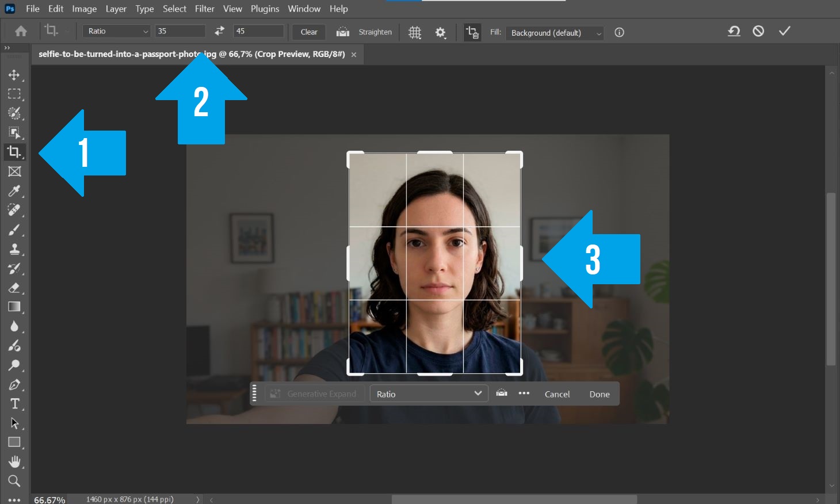Viewport: 840px width, 504px height.
Task: Select the Move tool
Action: (x=14, y=74)
